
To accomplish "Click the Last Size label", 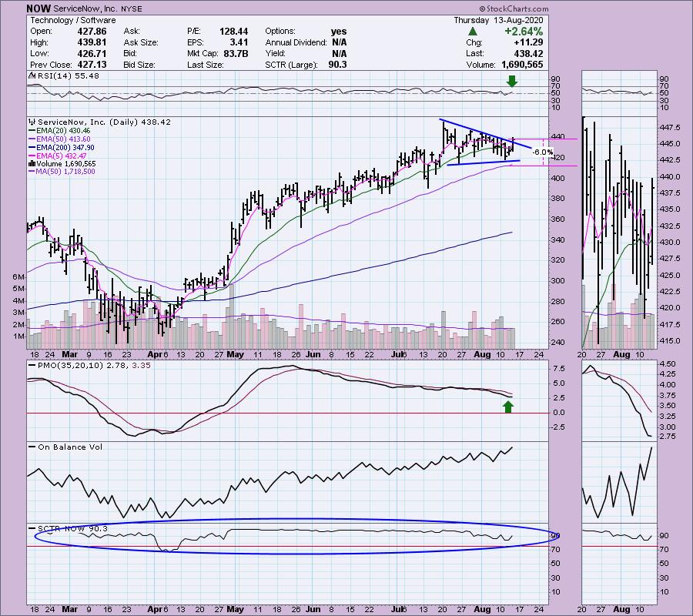I will click(205, 65).
